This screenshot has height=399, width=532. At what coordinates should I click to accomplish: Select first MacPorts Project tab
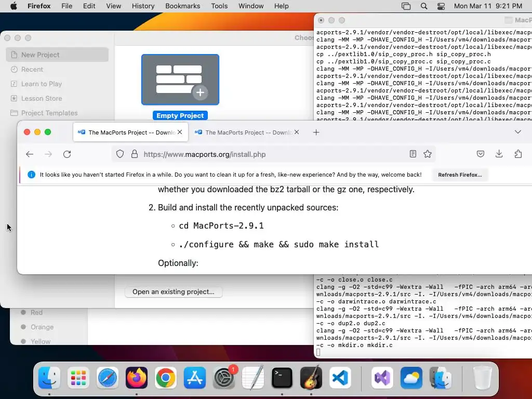coord(130,132)
